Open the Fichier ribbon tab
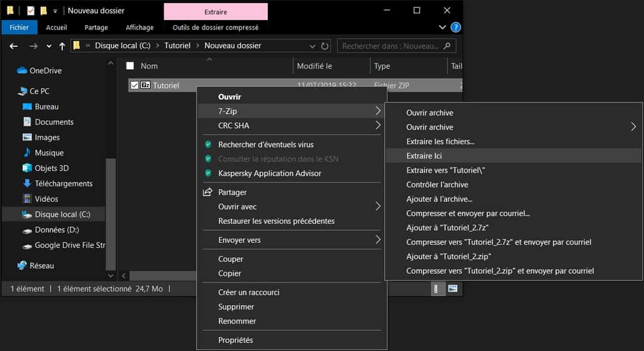Image resolution: width=644 pixels, height=351 pixels. click(x=19, y=28)
